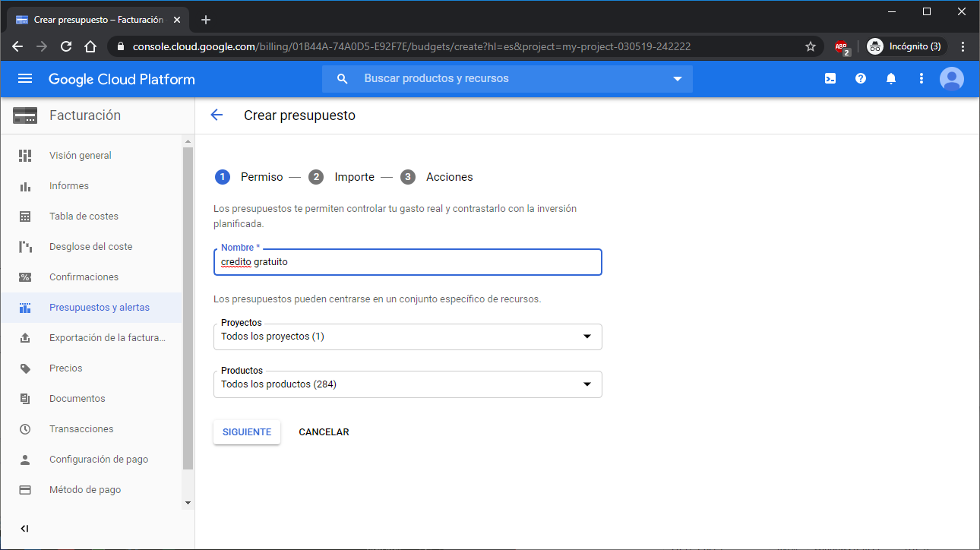The width and height of the screenshot is (980, 550).
Task: Go to Transacciones in the sidebar
Action: [81, 429]
